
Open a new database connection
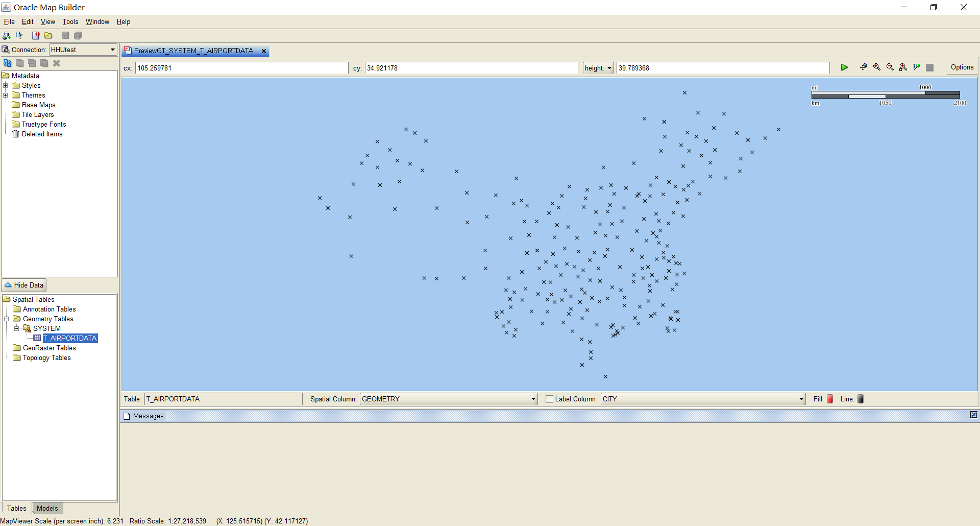pyautogui.click(x=7, y=35)
